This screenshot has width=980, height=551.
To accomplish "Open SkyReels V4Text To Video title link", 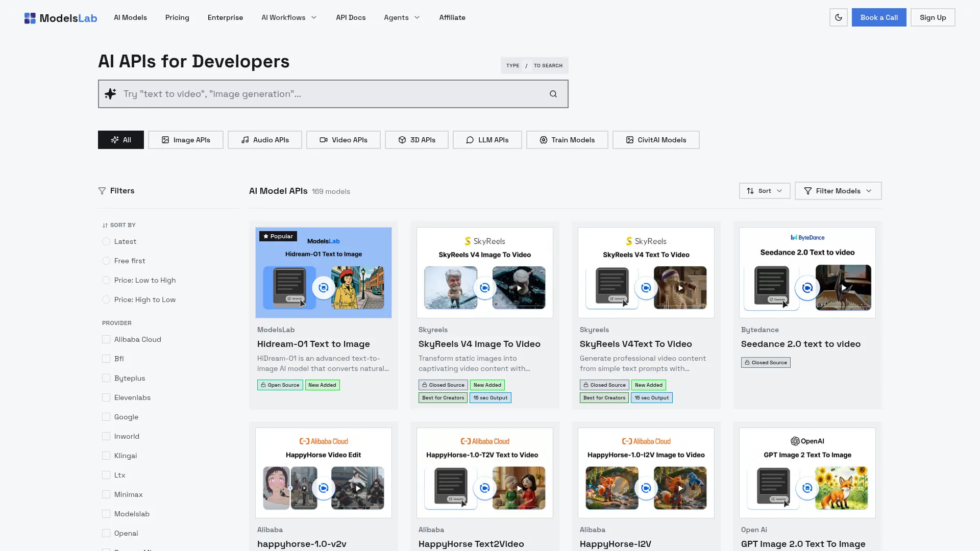I will click(x=636, y=344).
